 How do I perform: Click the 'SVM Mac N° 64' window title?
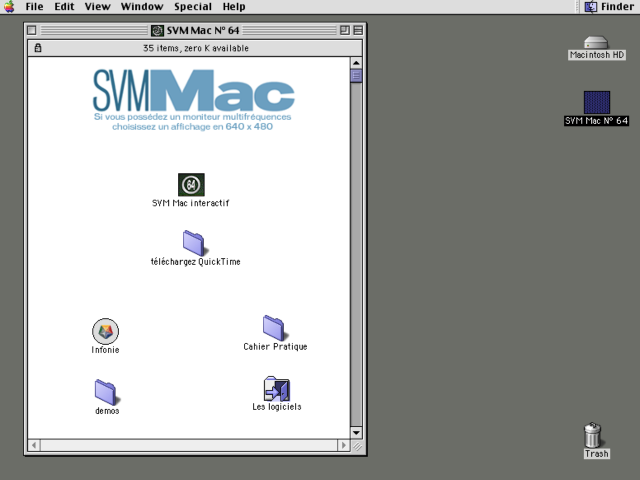[203, 31]
